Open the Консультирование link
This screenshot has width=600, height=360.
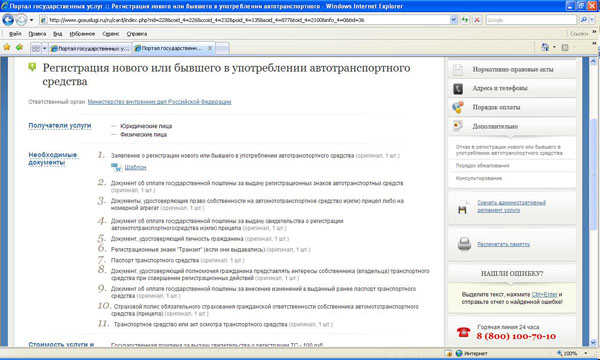(479, 178)
